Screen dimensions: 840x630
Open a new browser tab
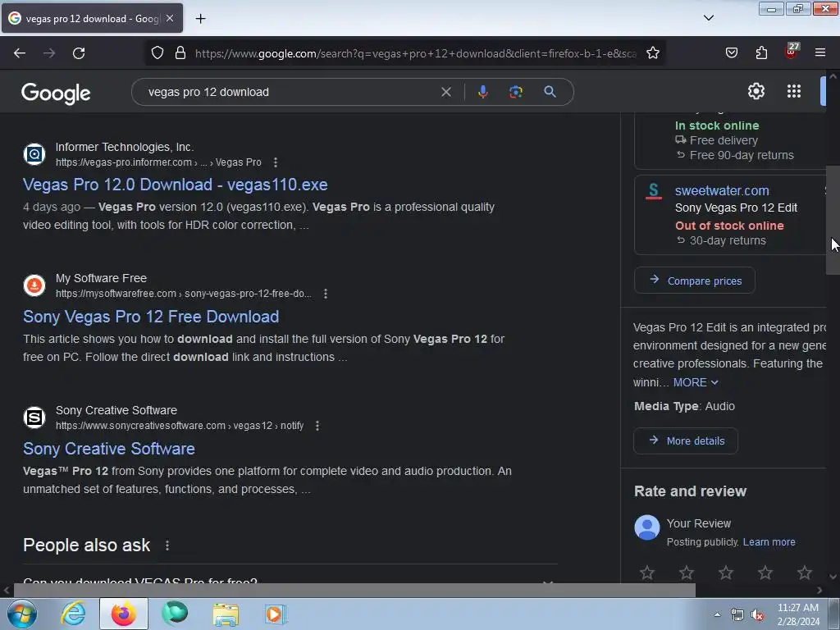[200, 19]
